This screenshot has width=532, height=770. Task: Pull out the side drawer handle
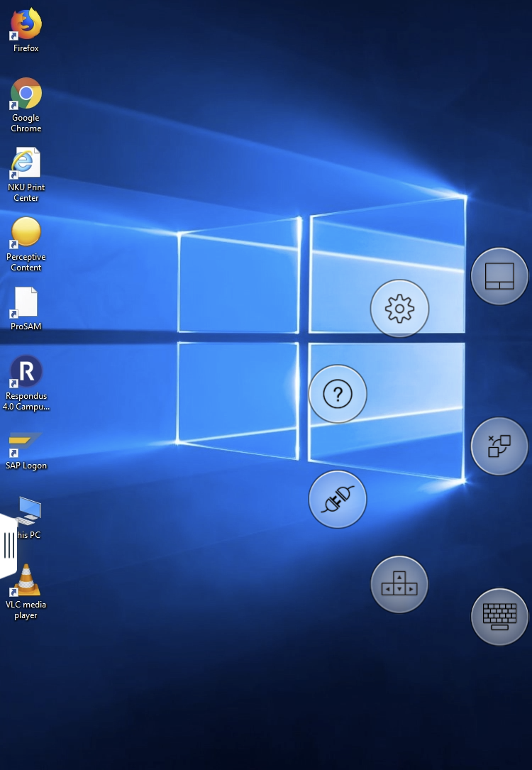[x=9, y=546]
